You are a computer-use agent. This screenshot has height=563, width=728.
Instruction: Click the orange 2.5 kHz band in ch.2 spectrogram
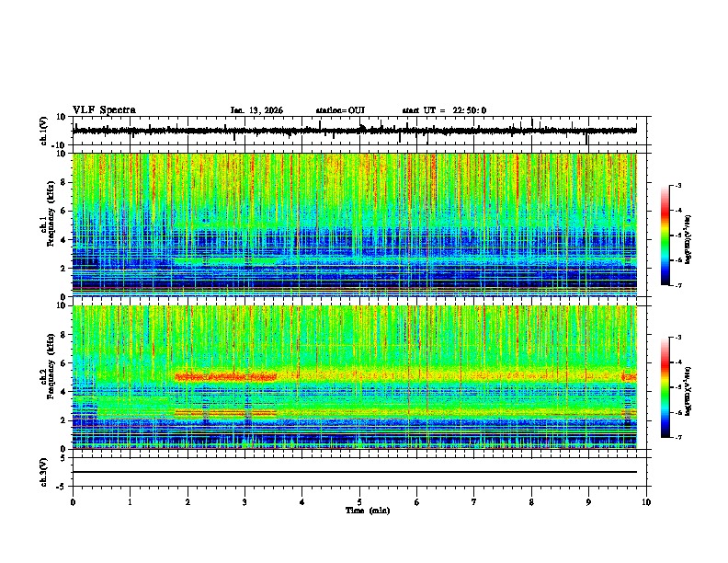(x=225, y=412)
